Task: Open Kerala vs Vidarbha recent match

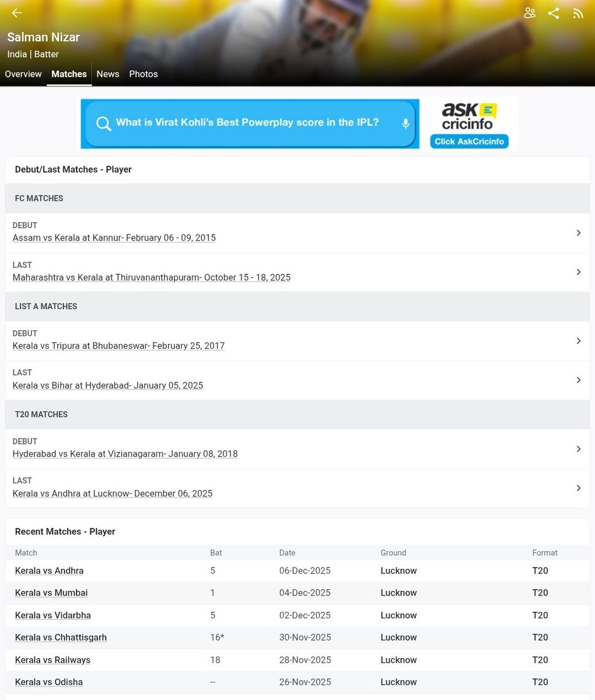Action: (53, 615)
